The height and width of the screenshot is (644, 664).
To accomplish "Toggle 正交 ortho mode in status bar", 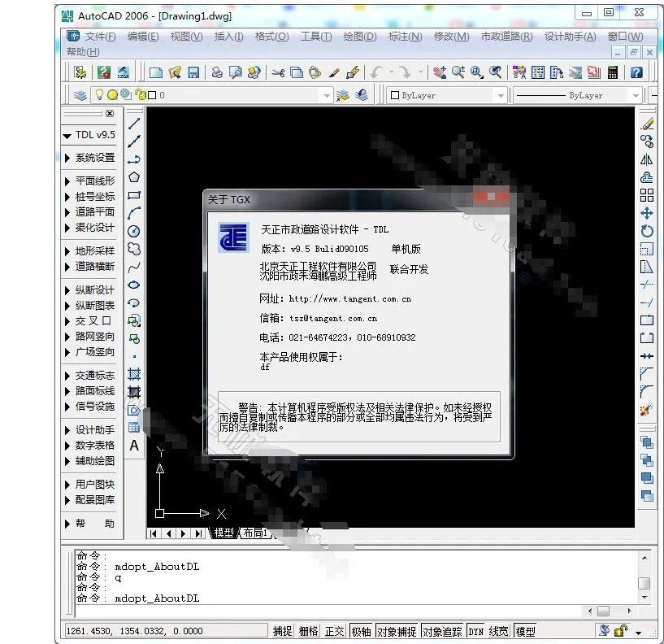I will click(x=335, y=631).
